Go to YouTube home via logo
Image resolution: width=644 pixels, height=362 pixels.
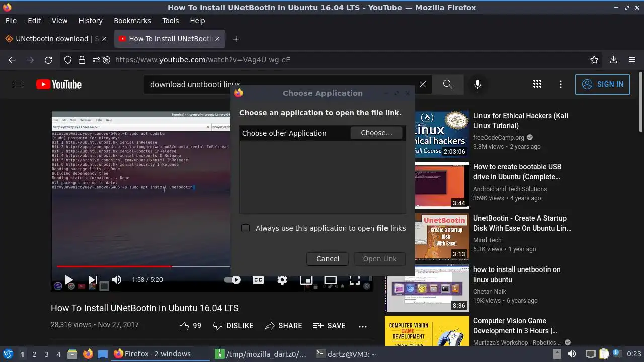59,84
